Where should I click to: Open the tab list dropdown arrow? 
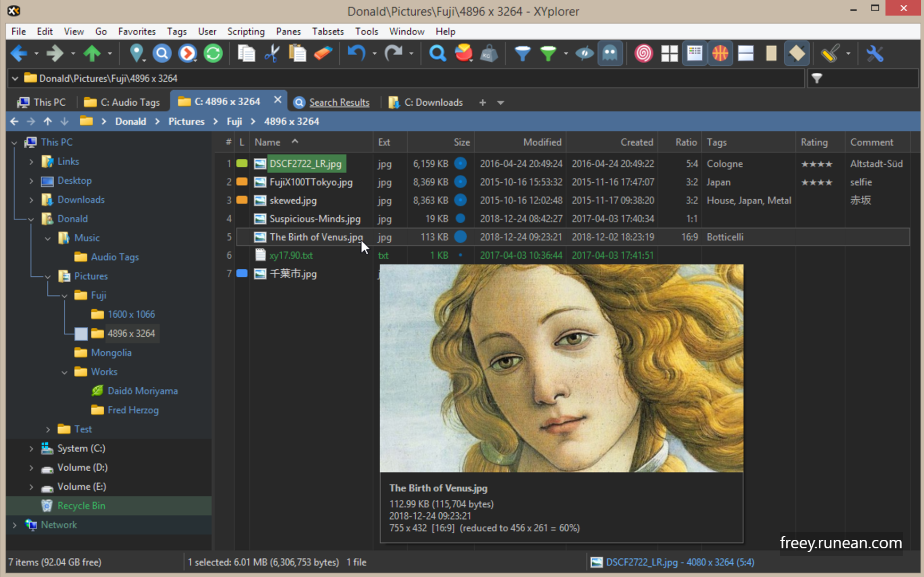(500, 103)
